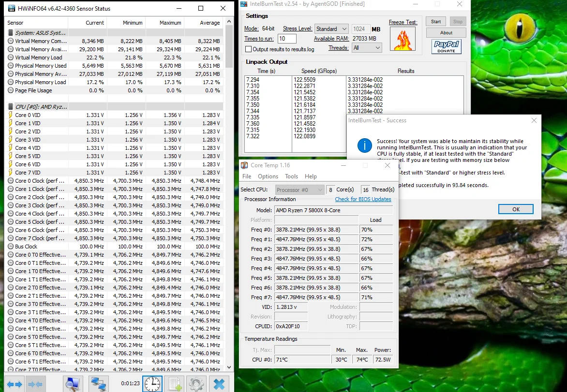The image size is (567, 392).
Task: Click the Average column header in HWiNFO
Action: (x=204, y=23)
